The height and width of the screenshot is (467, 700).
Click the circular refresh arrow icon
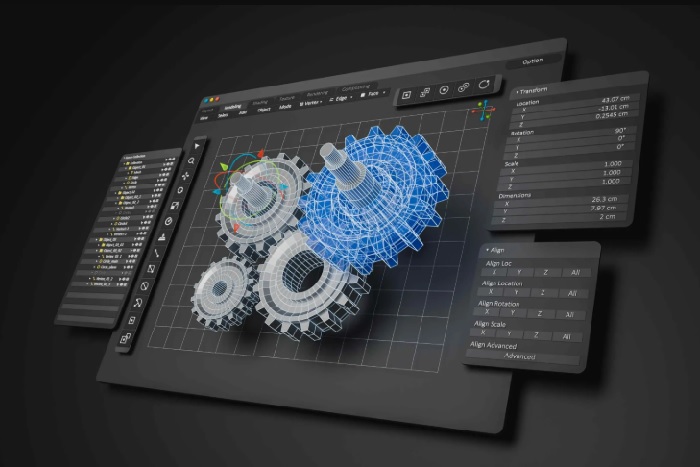pos(485,85)
